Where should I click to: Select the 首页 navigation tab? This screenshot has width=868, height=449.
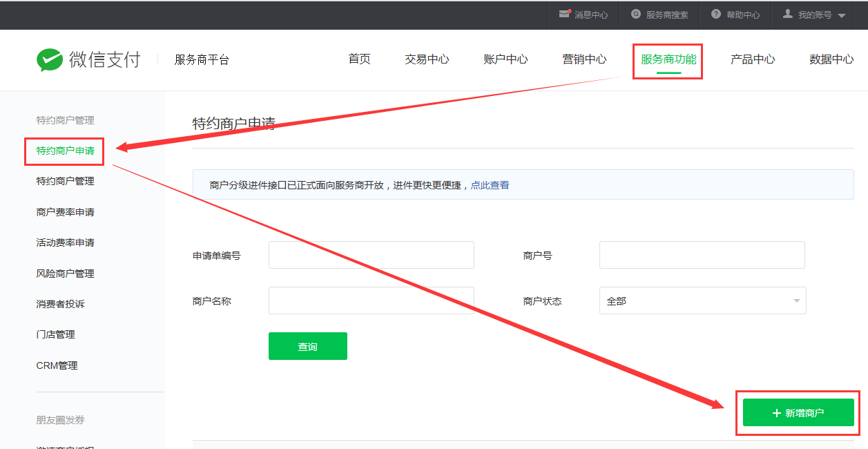pos(359,59)
